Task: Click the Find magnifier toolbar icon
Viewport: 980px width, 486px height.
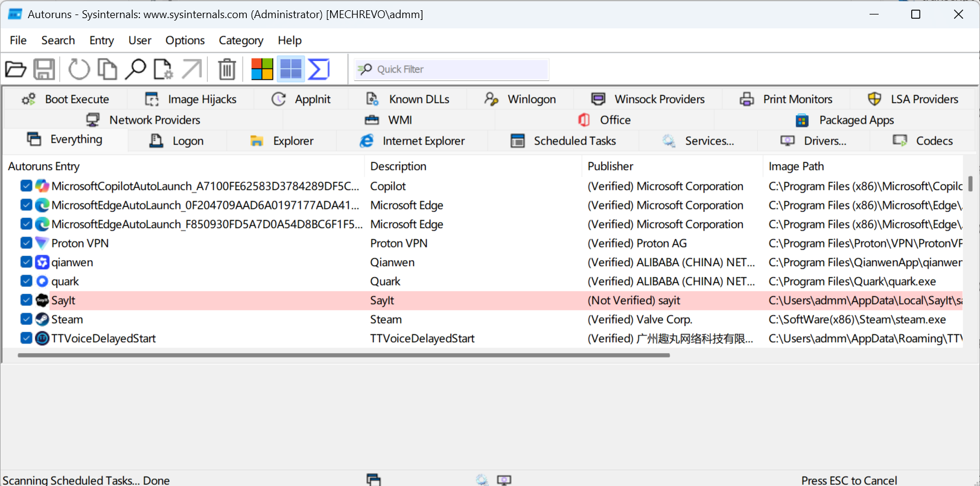Action: click(135, 69)
